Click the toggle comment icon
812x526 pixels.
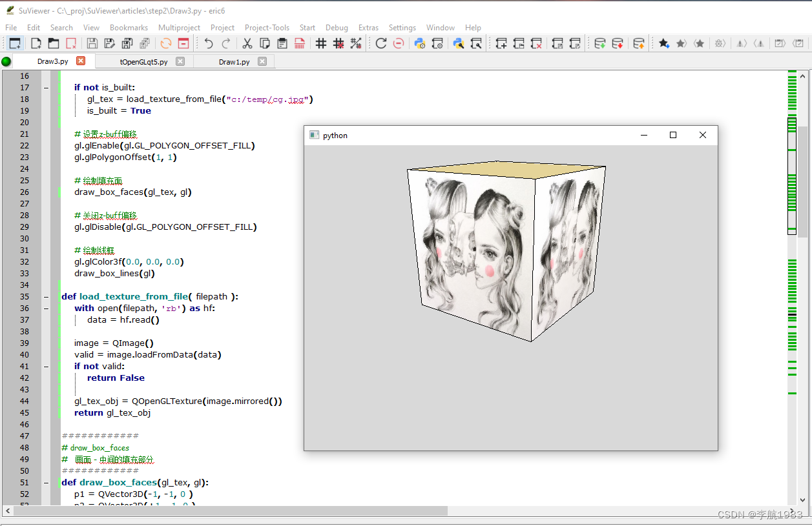[356, 43]
